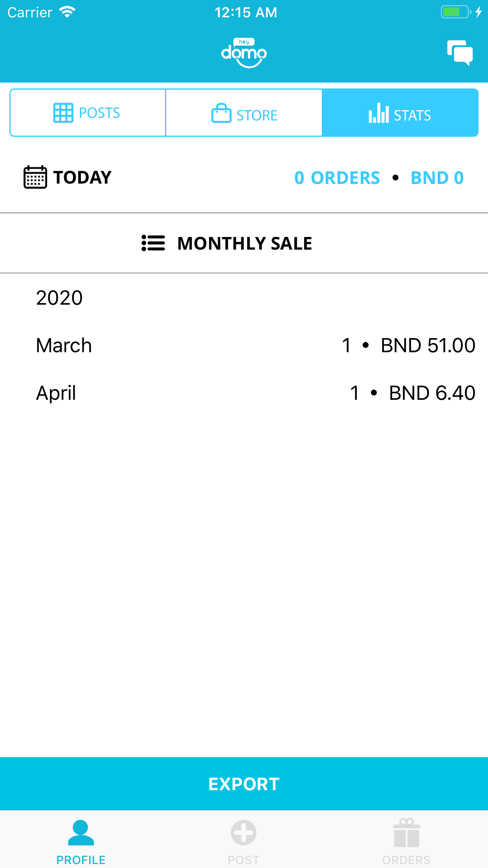Click the bar chart Stats icon
The height and width of the screenshot is (868, 488).
pyautogui.click(x=379, y=113)
